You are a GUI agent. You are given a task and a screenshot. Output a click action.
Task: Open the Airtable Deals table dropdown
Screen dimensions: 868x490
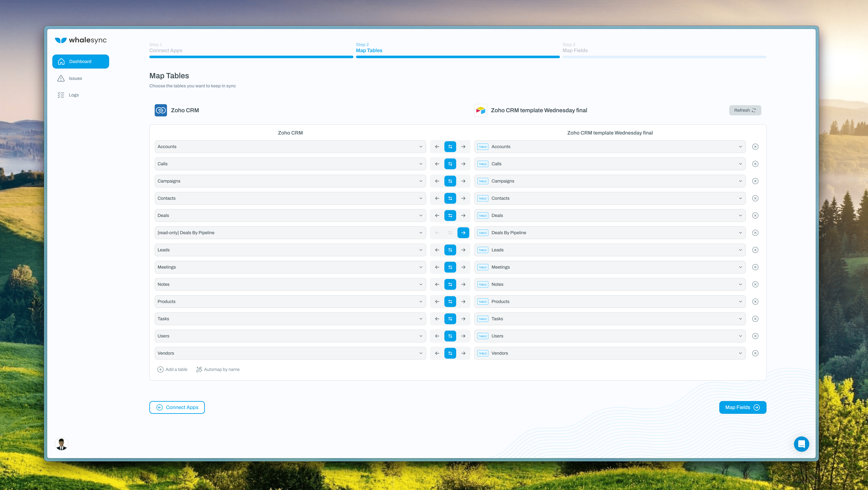click(x=610, y=215)
